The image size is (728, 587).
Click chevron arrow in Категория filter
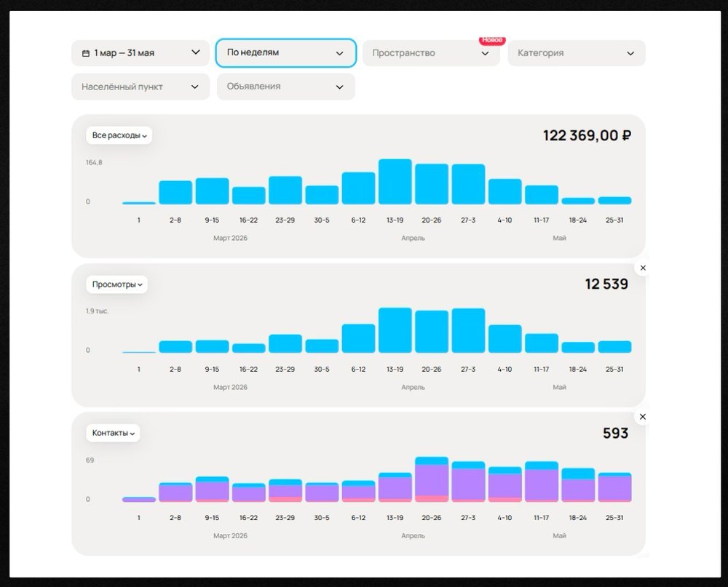coord(630,53)
